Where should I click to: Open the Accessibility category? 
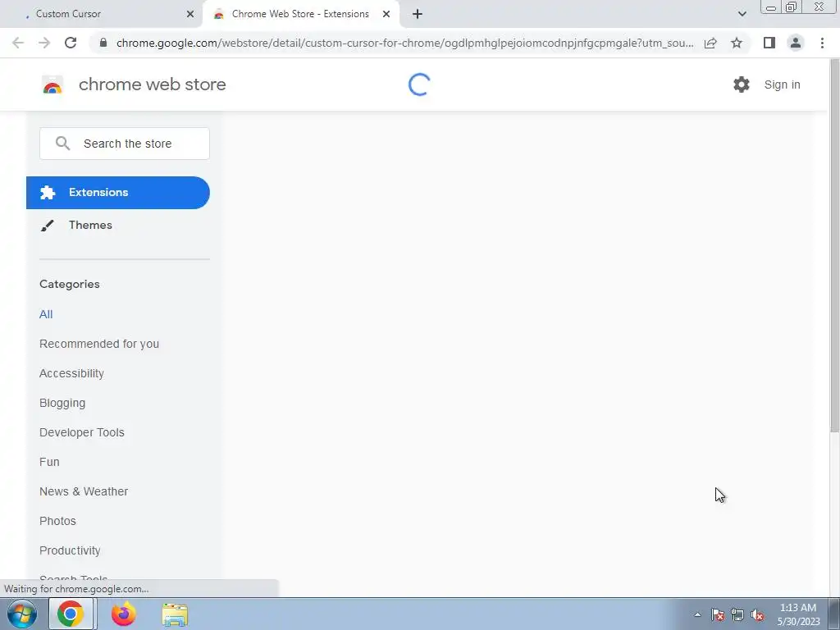(71, 373)
